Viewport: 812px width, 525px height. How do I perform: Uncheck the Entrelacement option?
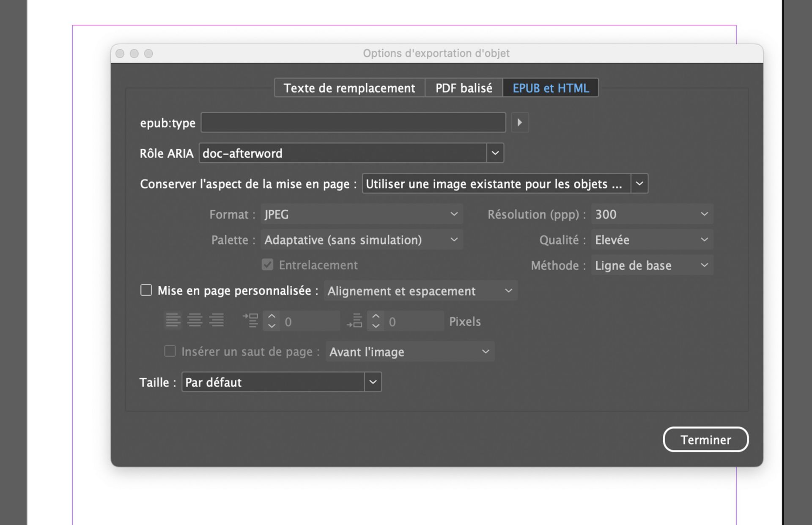click(267, 265)
